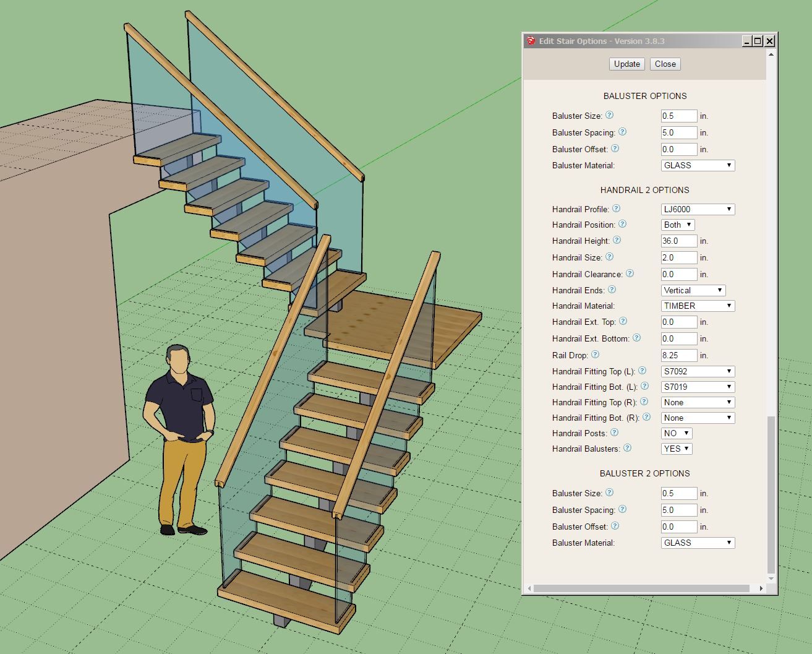Viewport: 812px width, 654px height.
Task: Show help icon for Rail Drop
Action: point(595,355)
